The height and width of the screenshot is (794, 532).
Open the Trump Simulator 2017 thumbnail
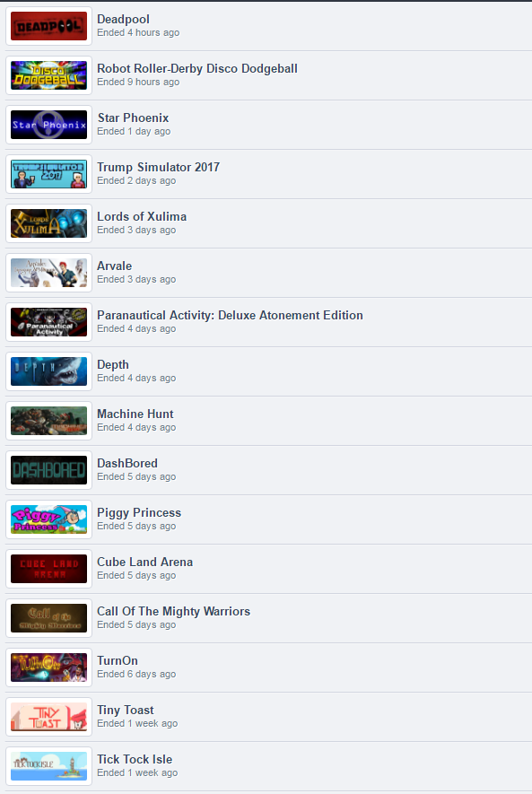click(x=48, y=174)
